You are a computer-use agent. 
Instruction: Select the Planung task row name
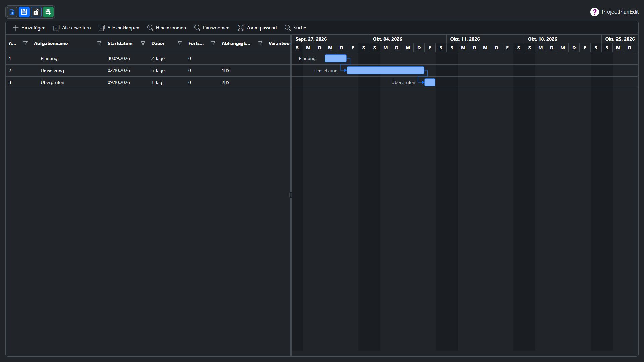[49, 58]
